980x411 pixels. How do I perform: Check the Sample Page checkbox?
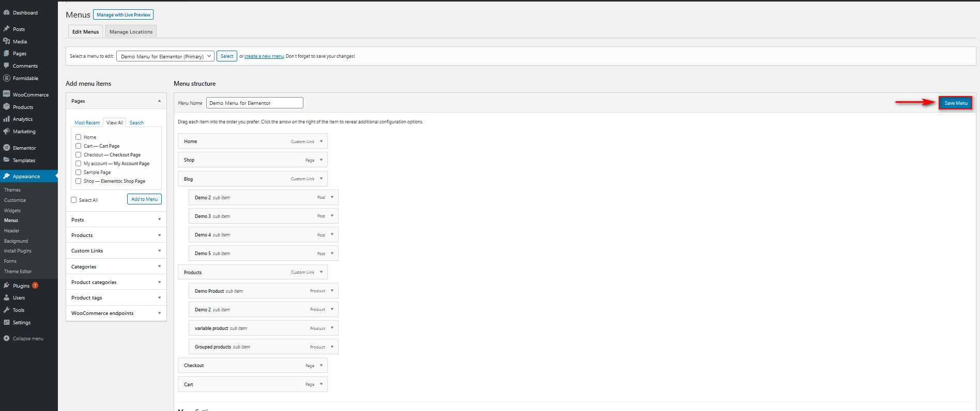click(x=79, y=172)
